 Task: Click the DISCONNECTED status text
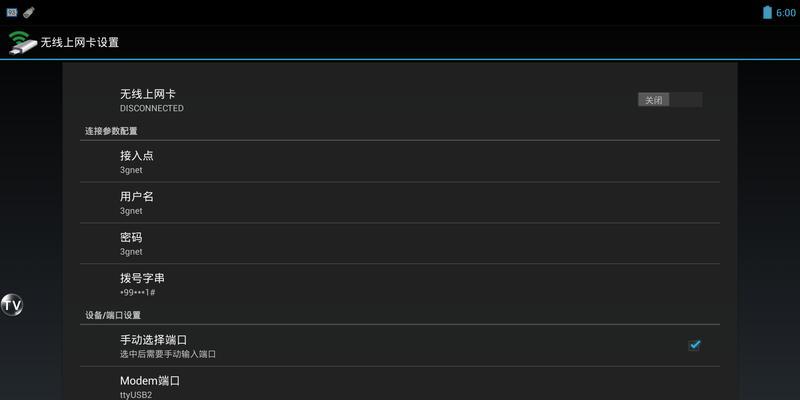pyautogui.click(x=152, y=108)
